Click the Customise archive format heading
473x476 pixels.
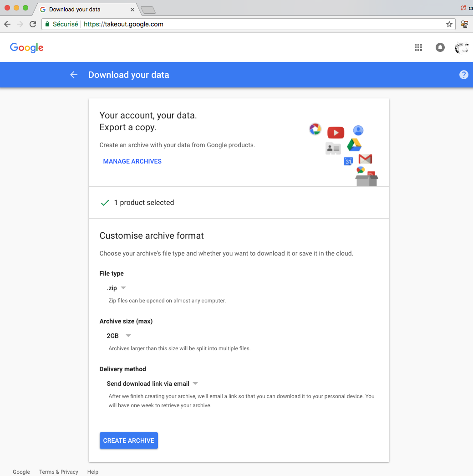pyautogui.click(x=152, y=235)
